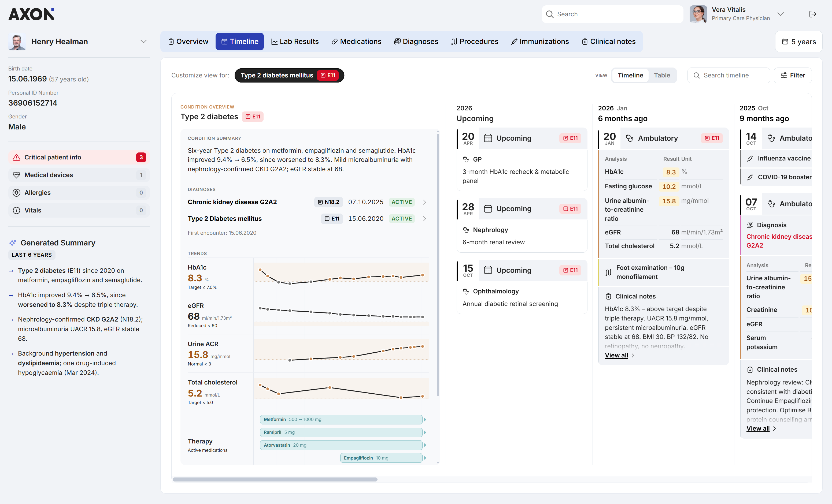Click the Critical patient info warning icon
832x504 pixels.
(16, 157)
